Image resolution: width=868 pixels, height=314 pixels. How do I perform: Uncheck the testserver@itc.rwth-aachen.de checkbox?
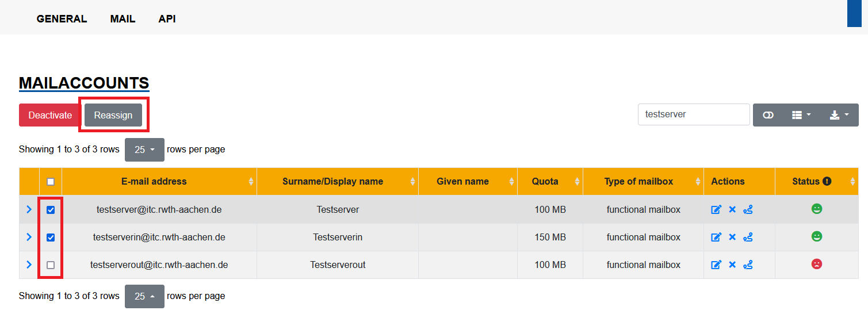coord(51,210)
